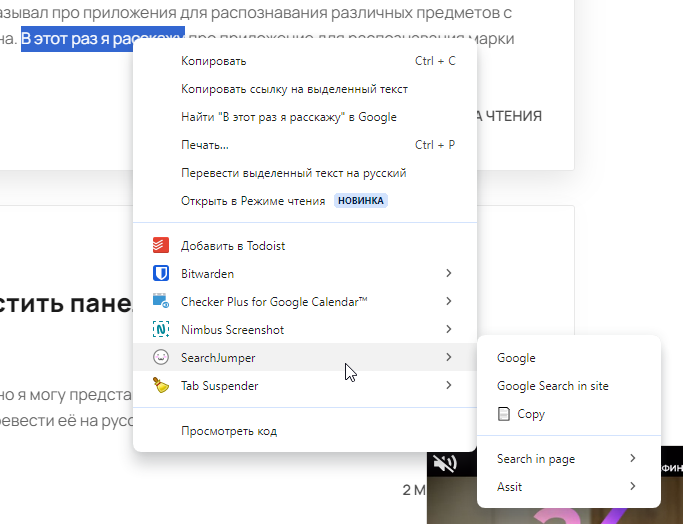This screenshot has height=524, width=683.
Task: Click the Bitwarden shield icon
Action: (x=161, y=274)
